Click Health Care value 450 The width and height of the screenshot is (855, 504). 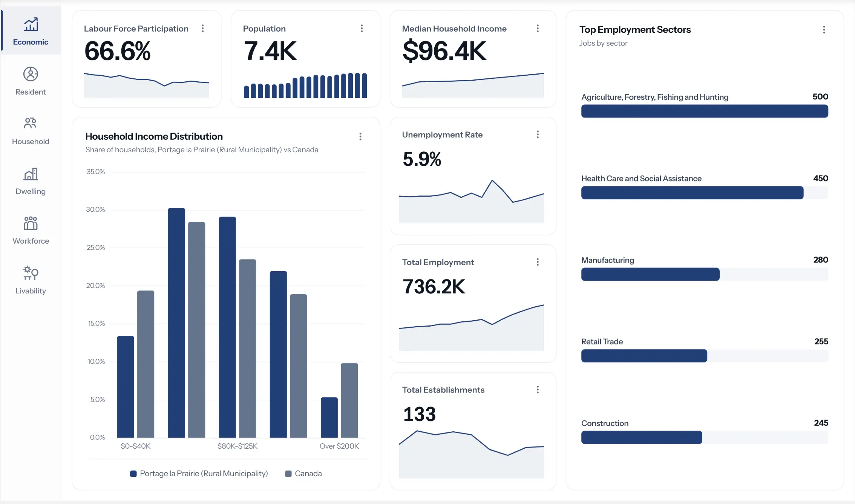tap(821, 179)
